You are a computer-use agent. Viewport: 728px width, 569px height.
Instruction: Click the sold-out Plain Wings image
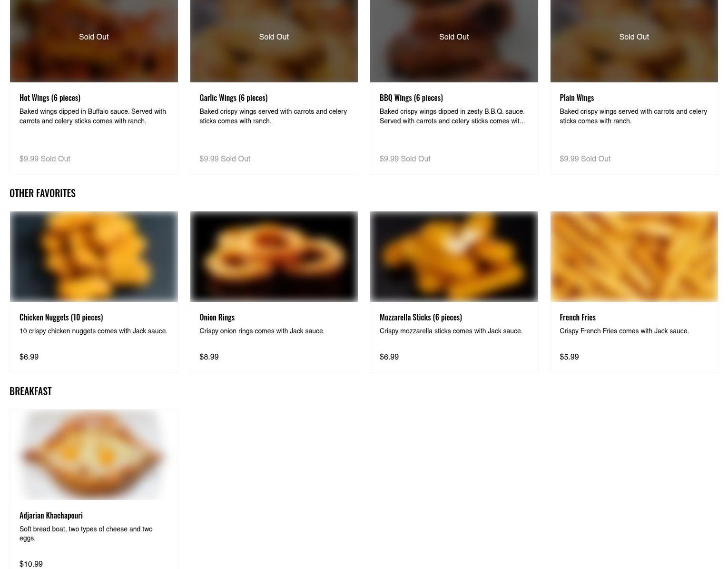(x=634, y=41)
